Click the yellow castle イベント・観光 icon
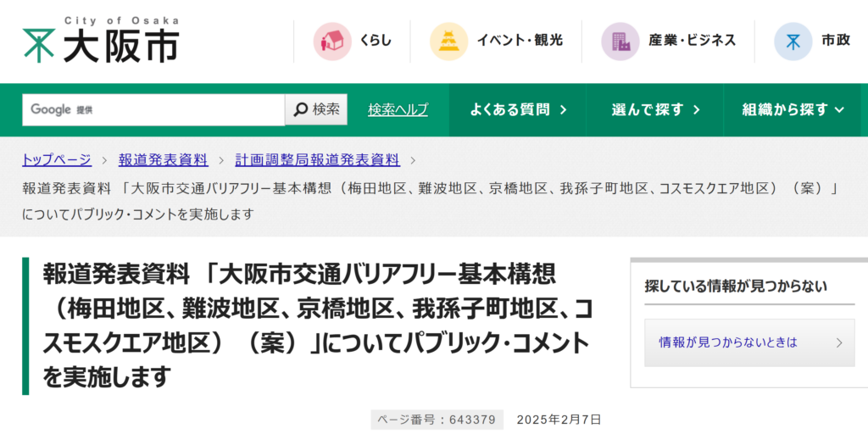Screen dimensions: 868x445 [x=448, y=41]
